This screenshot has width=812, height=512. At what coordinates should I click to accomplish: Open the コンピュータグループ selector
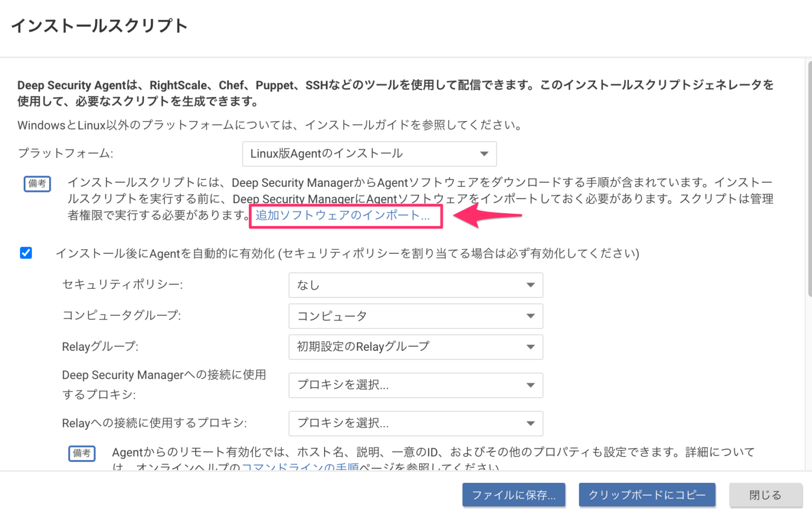(x=415, y=316)
